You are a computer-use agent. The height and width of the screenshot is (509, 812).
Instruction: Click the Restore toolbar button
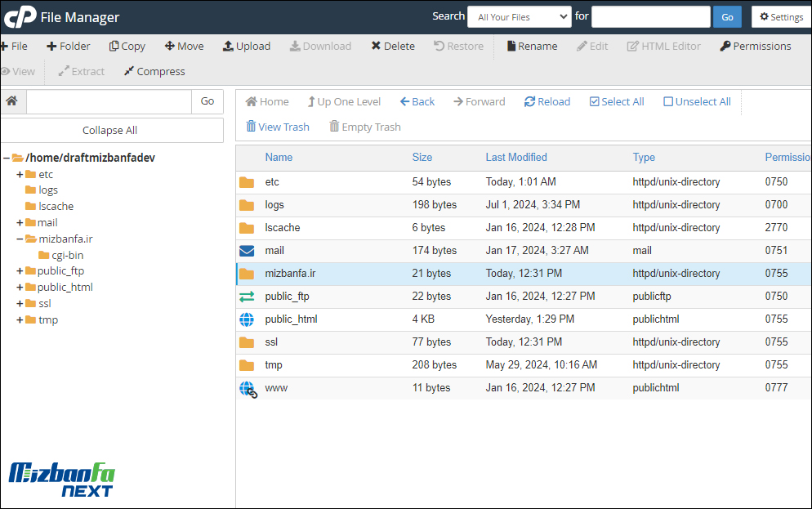(x=459, y=46)
